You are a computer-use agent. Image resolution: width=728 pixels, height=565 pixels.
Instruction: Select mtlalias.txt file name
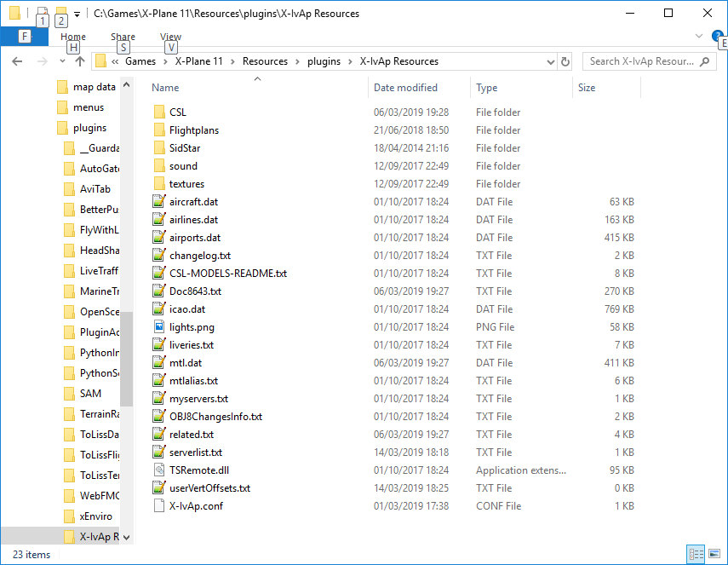pyautogui.click(x=193, y=381)
